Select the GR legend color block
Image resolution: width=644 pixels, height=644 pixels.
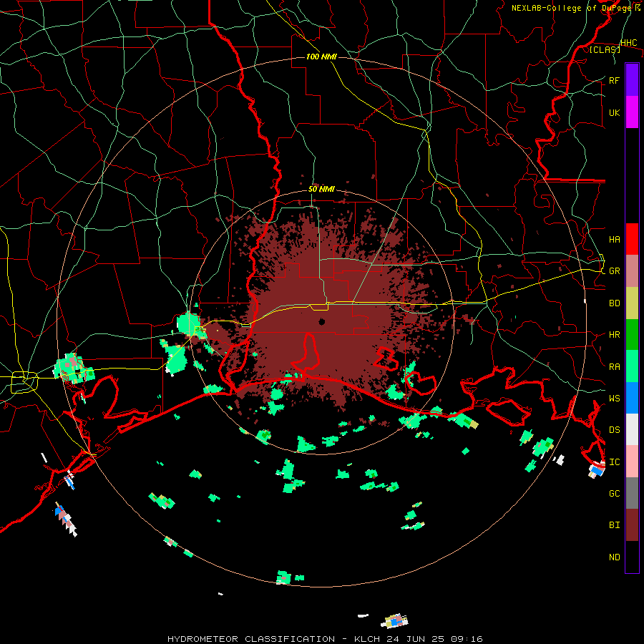632,270
